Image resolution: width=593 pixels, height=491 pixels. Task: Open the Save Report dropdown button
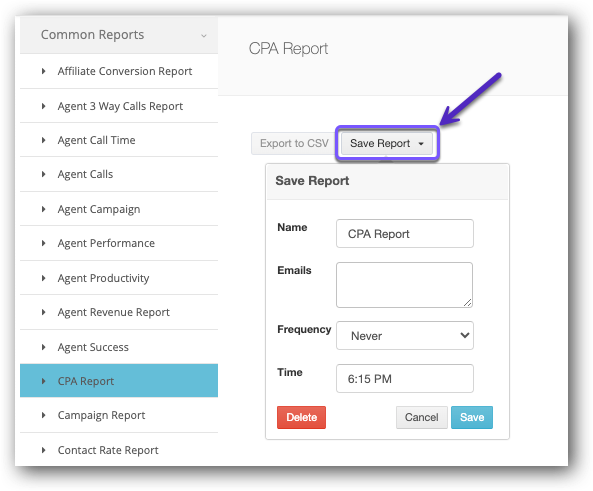point(387,143)
